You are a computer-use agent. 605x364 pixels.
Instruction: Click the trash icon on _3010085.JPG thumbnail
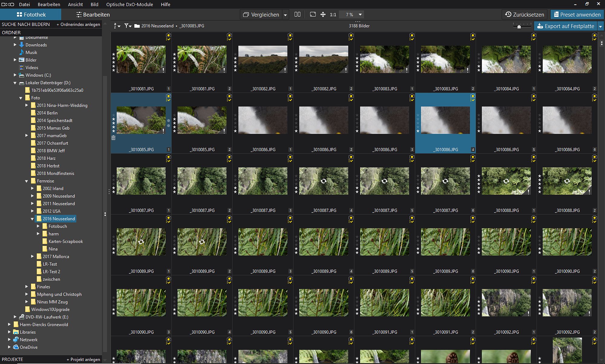click(x=113, y=138)
